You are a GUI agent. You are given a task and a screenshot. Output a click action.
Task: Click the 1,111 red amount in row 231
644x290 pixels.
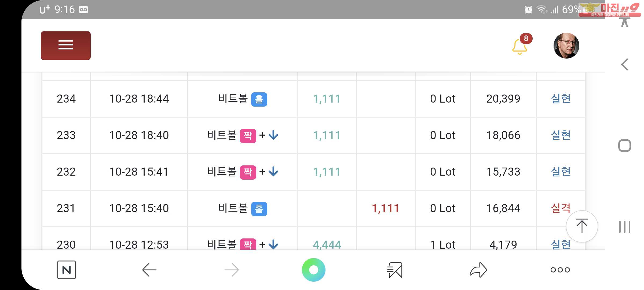click(386, 208)
